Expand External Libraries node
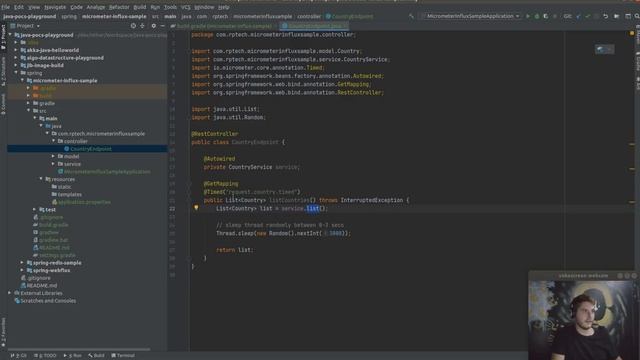The image size is (640, 360). point(10,293)
